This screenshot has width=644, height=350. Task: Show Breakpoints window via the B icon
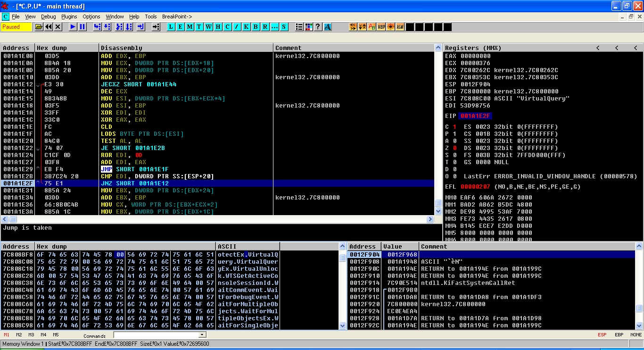click(x=256, y=27)
